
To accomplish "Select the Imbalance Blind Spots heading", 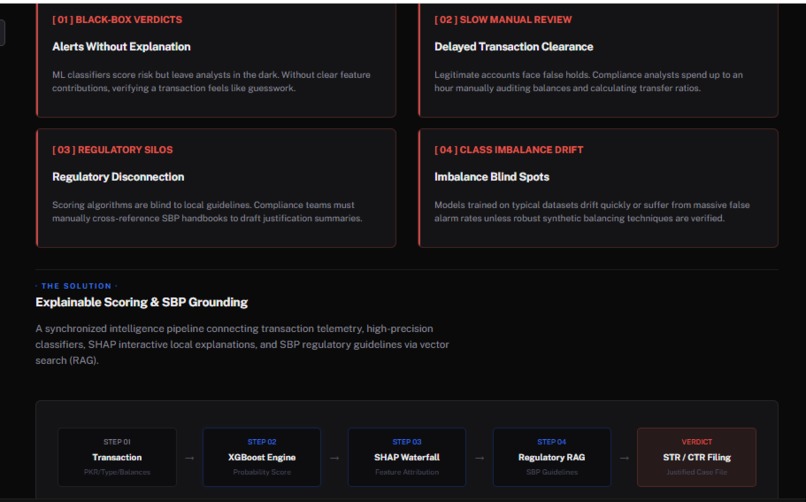I will 491,177.
